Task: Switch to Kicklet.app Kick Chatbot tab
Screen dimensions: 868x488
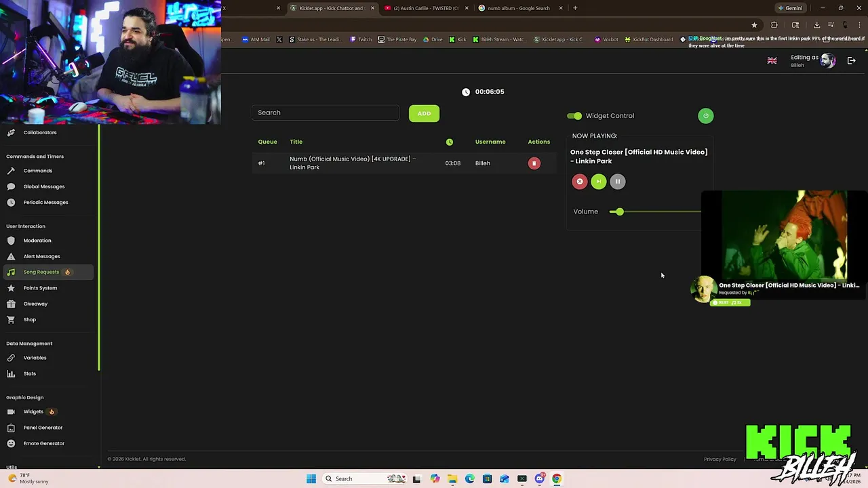Action: click(x=331, y=8)
